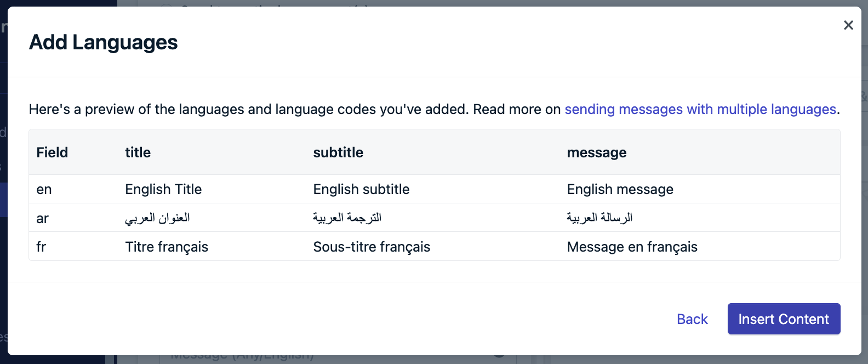This screenshot has height=364, width=868.
Task: Select Titre français cell
Action: (x=167, y=247)
